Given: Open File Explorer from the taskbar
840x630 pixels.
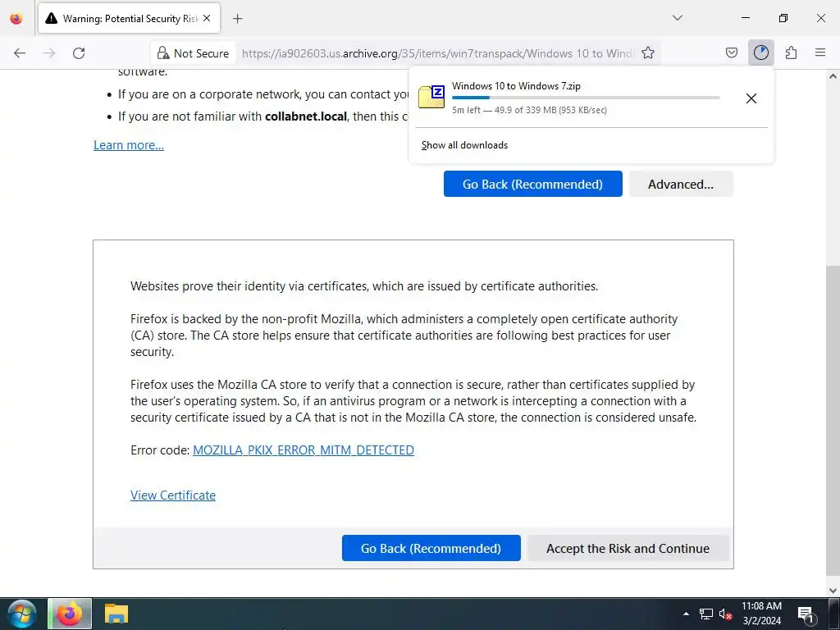Looking at the screenshot, I should tap(116, 614).
